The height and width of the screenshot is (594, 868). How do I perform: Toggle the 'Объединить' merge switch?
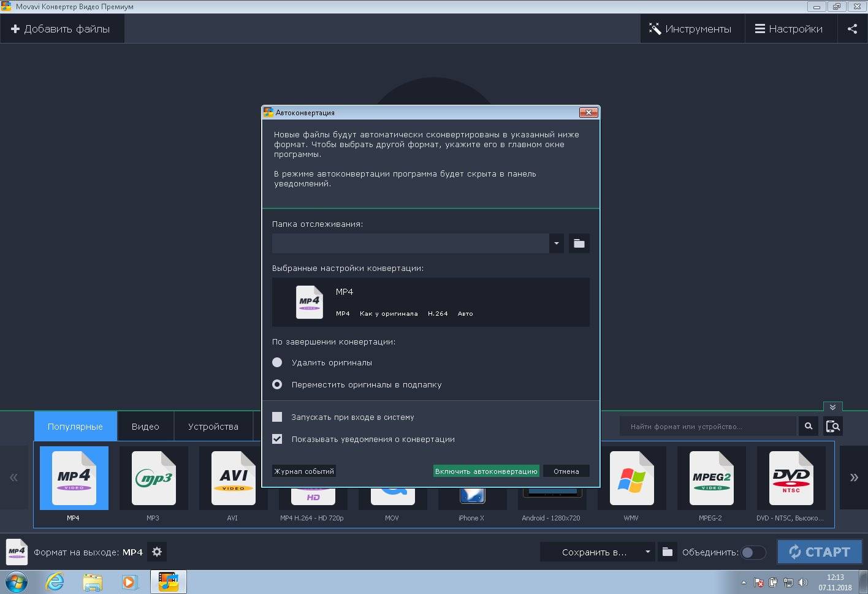pyautogui.click(x=753, y=552)
